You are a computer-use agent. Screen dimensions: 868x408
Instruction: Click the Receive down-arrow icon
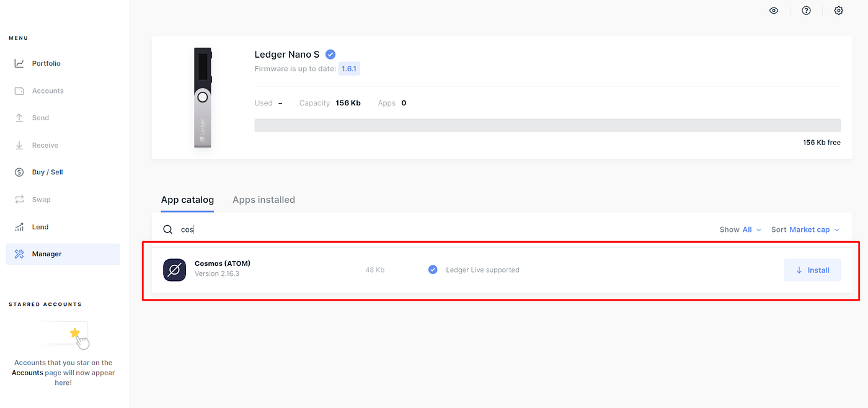point(19,145)
